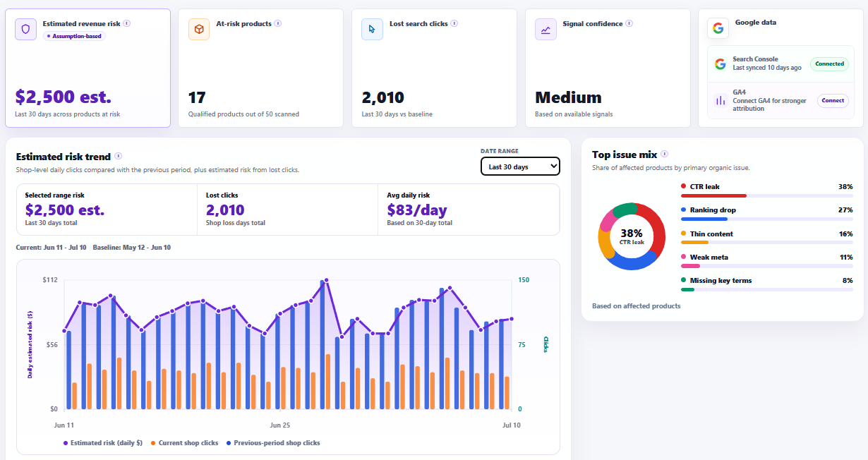Click the GA4 bar-chart icon
The width and height of the screenshot is (868, 460).
coord(720,100)
